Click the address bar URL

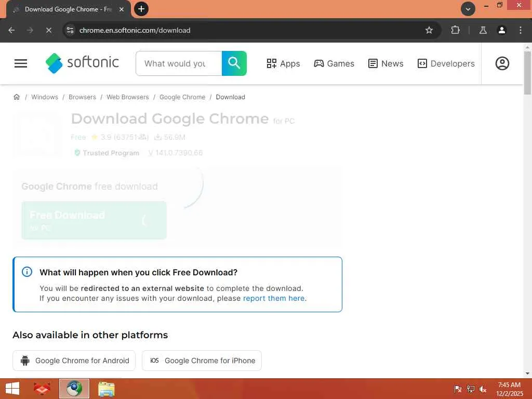click(x=135, y=30)
